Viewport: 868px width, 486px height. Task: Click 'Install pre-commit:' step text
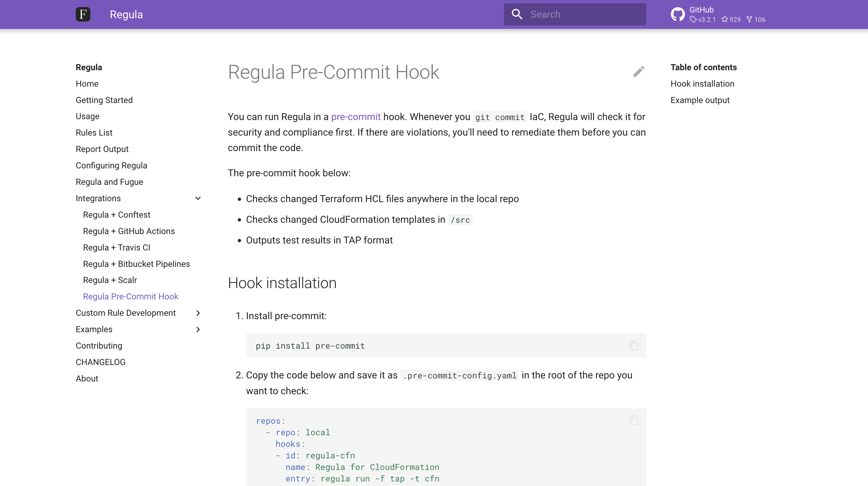[x=286, y=316]
